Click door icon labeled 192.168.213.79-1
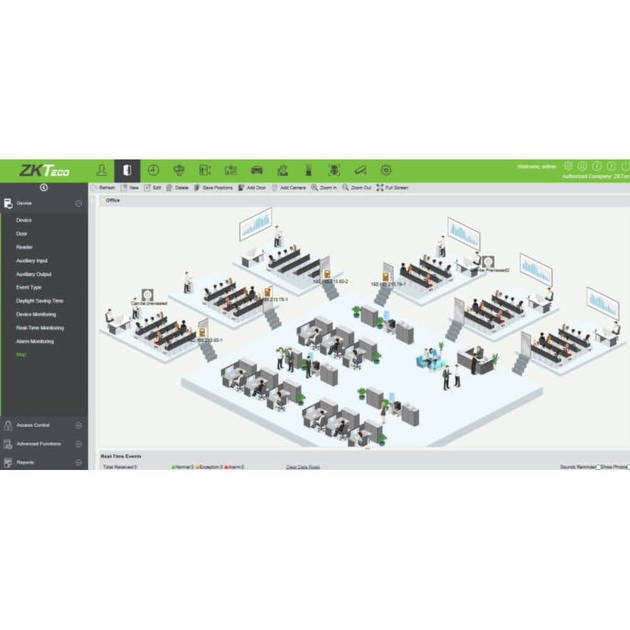The height and width of the screenshot is (630, 630). [385, 276]
